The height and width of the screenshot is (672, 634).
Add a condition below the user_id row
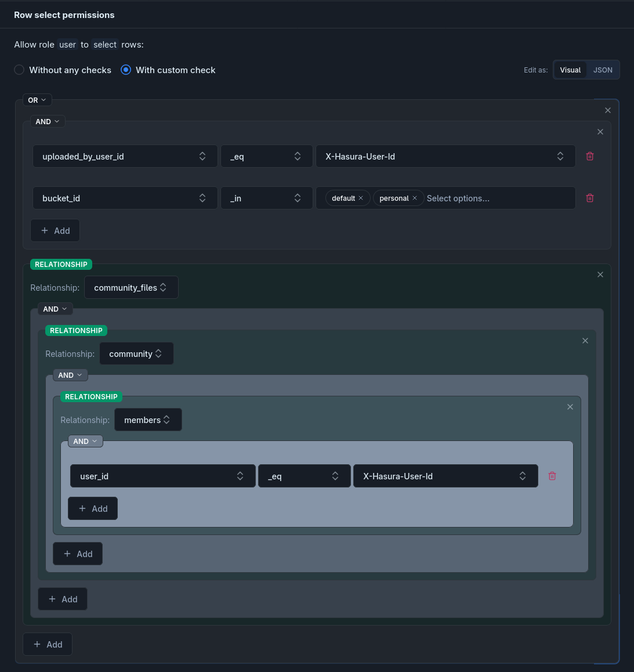93,509
